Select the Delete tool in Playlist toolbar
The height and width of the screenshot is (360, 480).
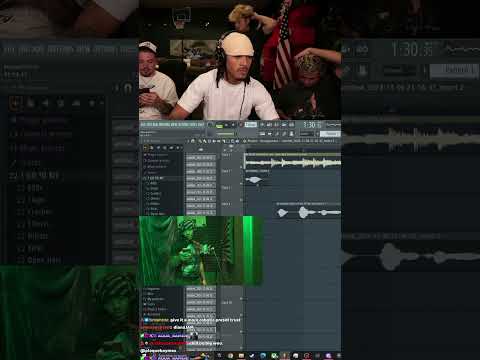pos(209,141)
